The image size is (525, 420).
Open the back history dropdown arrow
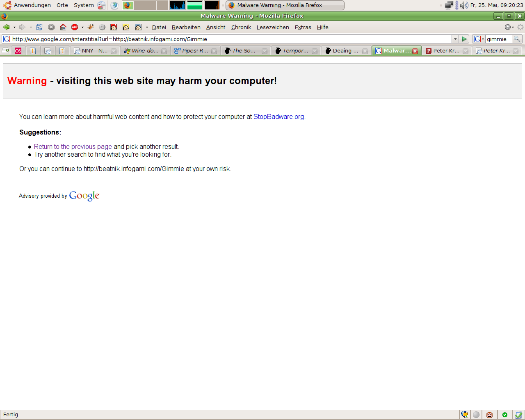pos(14,27)
